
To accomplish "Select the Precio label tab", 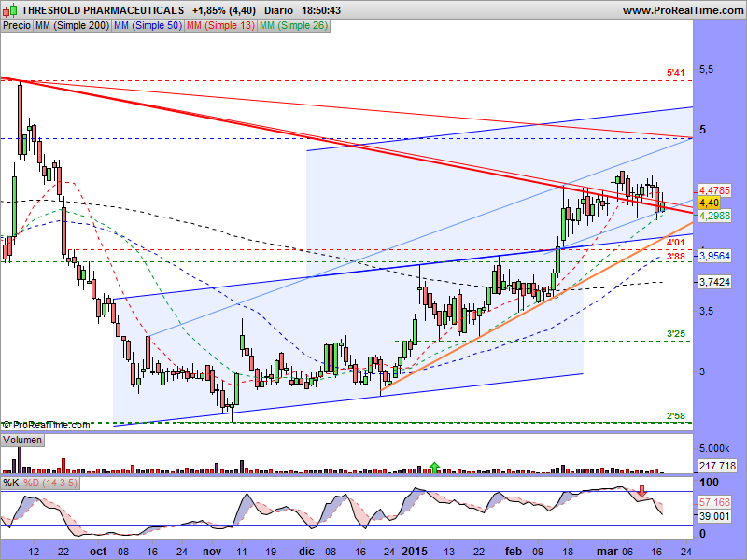I will [17, 26].
